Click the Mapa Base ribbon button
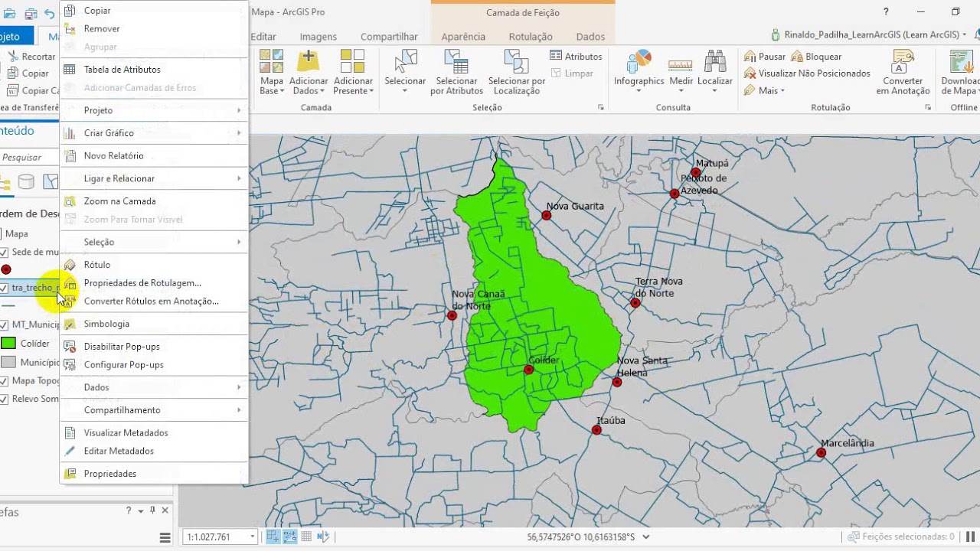This screenshot has height=551, width=980. pyautogui.click(x=271, y=72)
